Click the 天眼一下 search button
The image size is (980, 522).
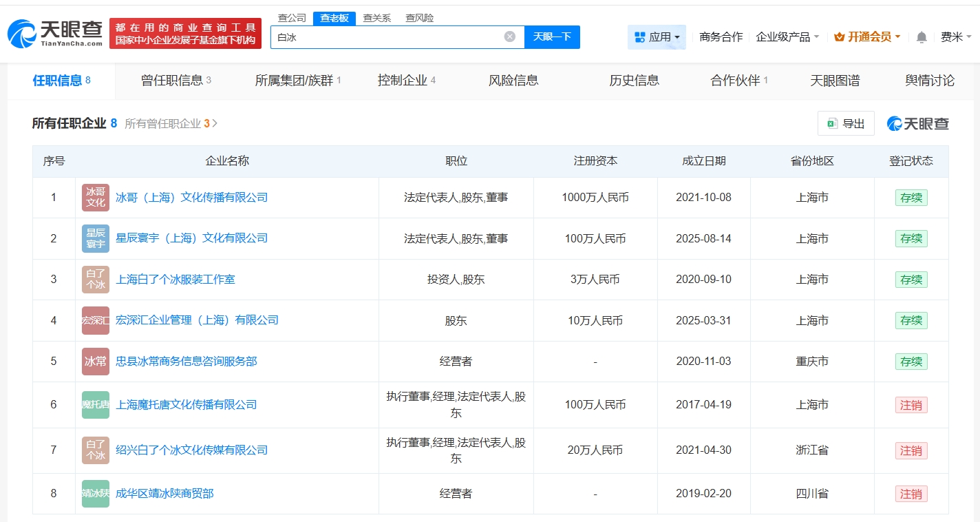coord(552,37)
